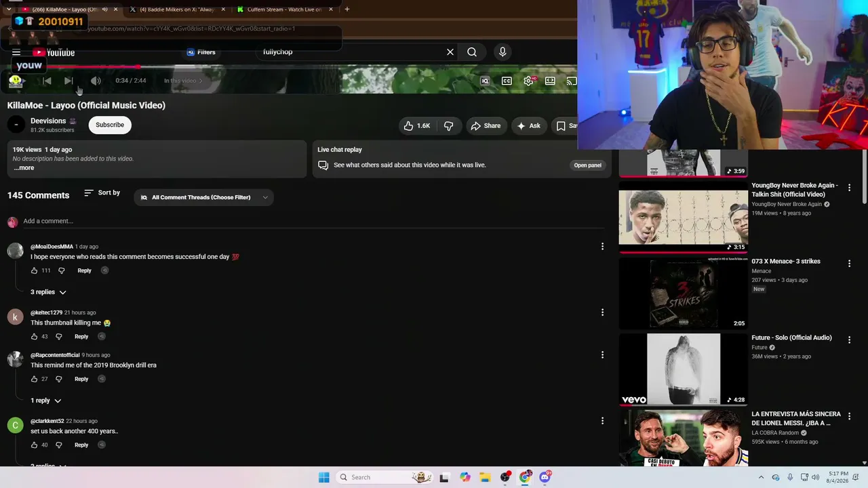Skip to the previous video
The height and width of the screenshot is (488, 868).
tap(47, 81)
